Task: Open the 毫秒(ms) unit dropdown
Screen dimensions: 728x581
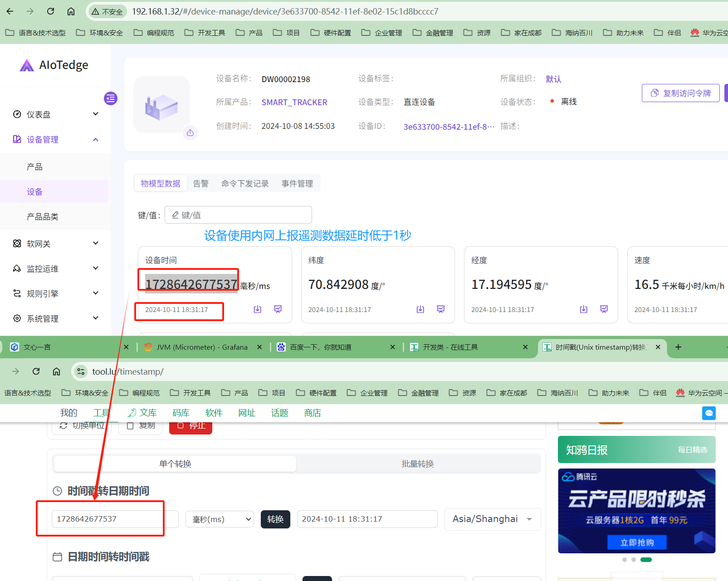Action: click(220, 519)
